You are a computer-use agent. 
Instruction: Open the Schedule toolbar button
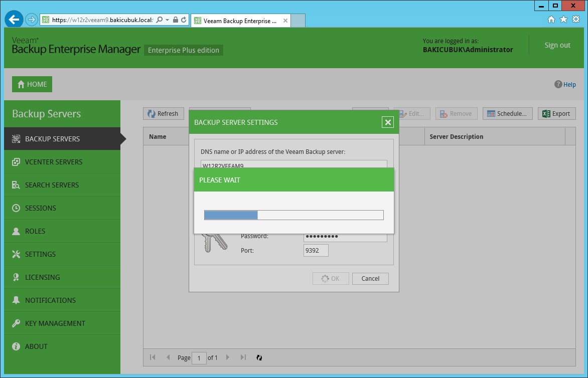(507, 113)
